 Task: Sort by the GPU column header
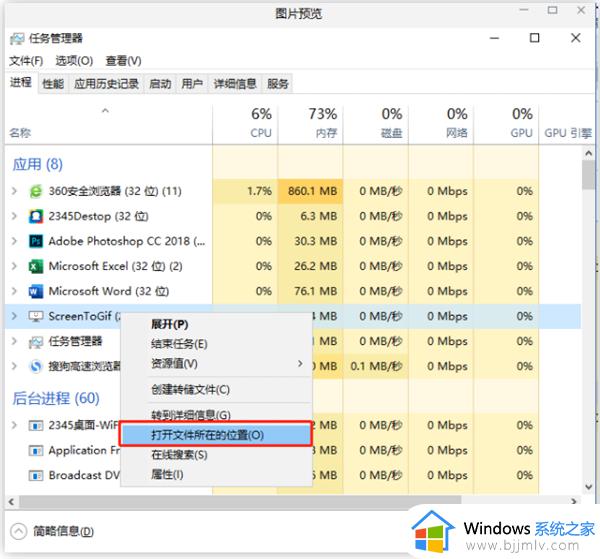506,124
